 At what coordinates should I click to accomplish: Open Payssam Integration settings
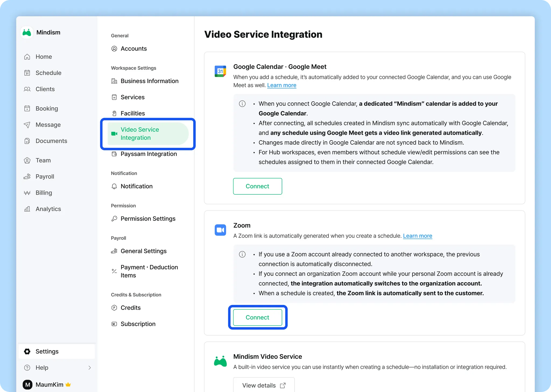pos(149,154)
